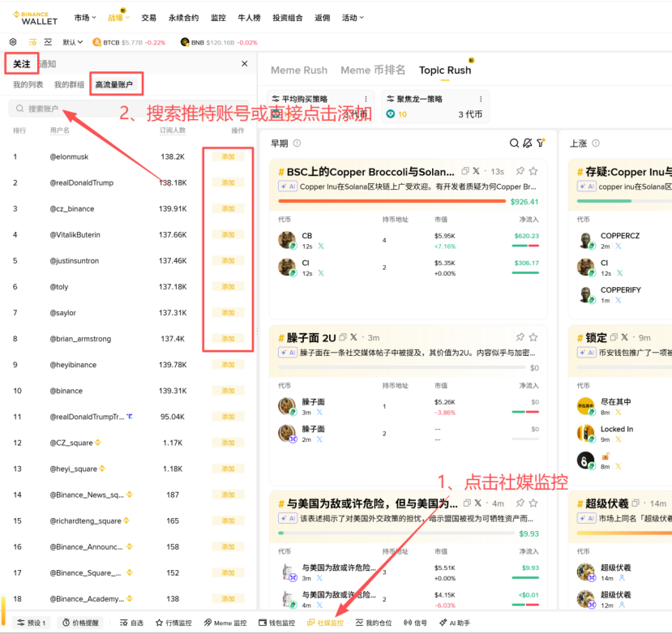This screenshot has width=672, height=634.
Task: Open the 活动 dropdown menu
Action: pos(353,18)
